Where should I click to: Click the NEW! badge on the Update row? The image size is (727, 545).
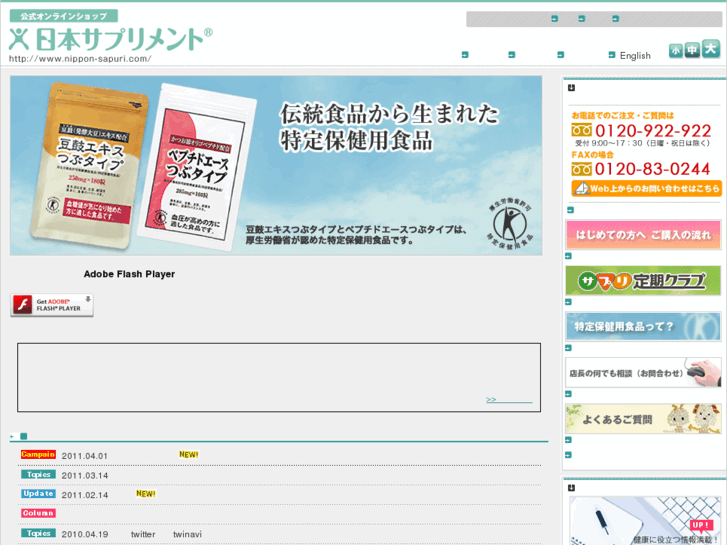[146, 494]
